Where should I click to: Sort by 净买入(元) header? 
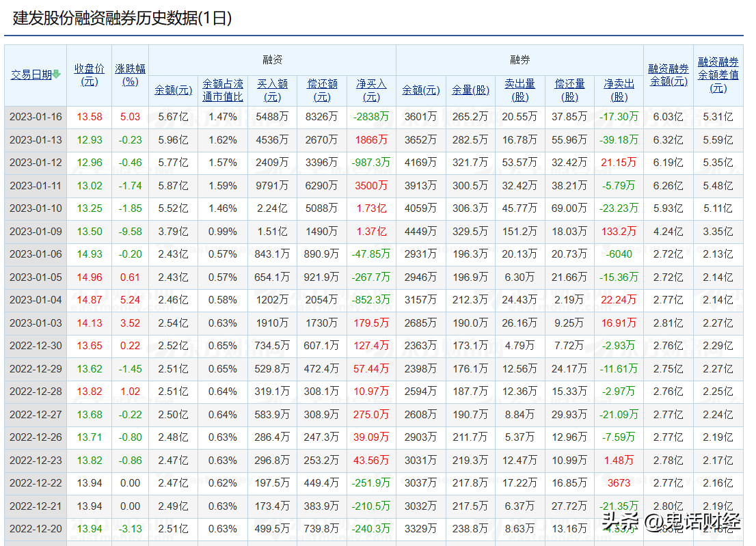[x=371, y=90]
